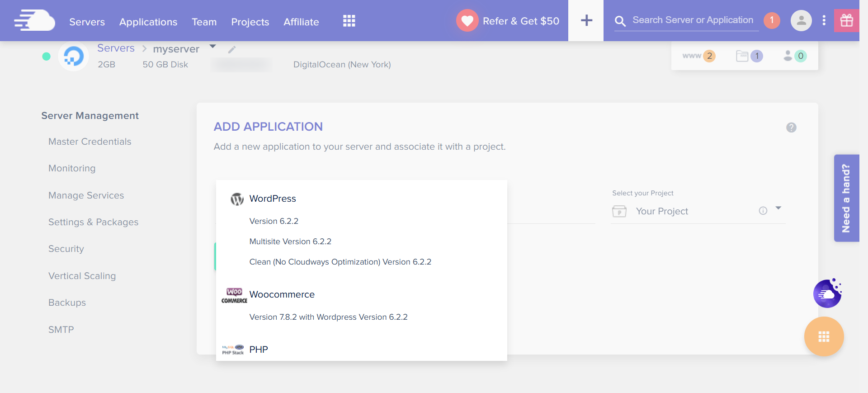Open the Need a hand? tab
Viewport: 868px width, 393px height.
tap(846, 198)
